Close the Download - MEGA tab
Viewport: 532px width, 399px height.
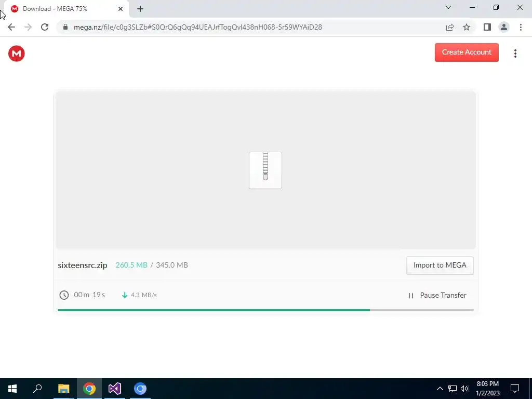[x=121, y=9]
